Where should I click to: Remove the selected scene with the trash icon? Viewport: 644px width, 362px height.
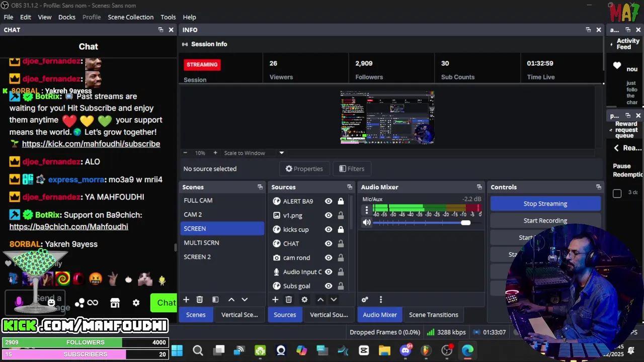(200, 300)
